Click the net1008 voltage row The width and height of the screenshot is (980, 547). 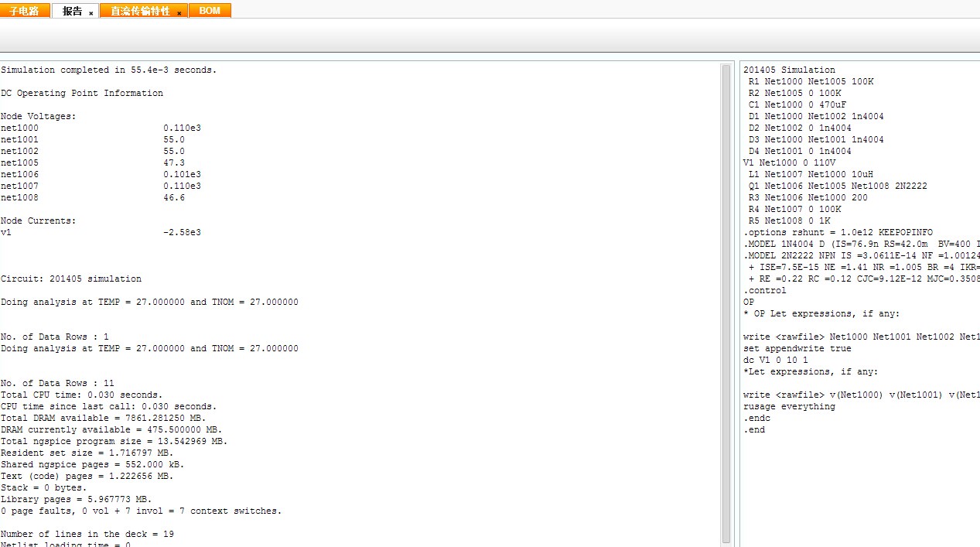tap(93, 197)
